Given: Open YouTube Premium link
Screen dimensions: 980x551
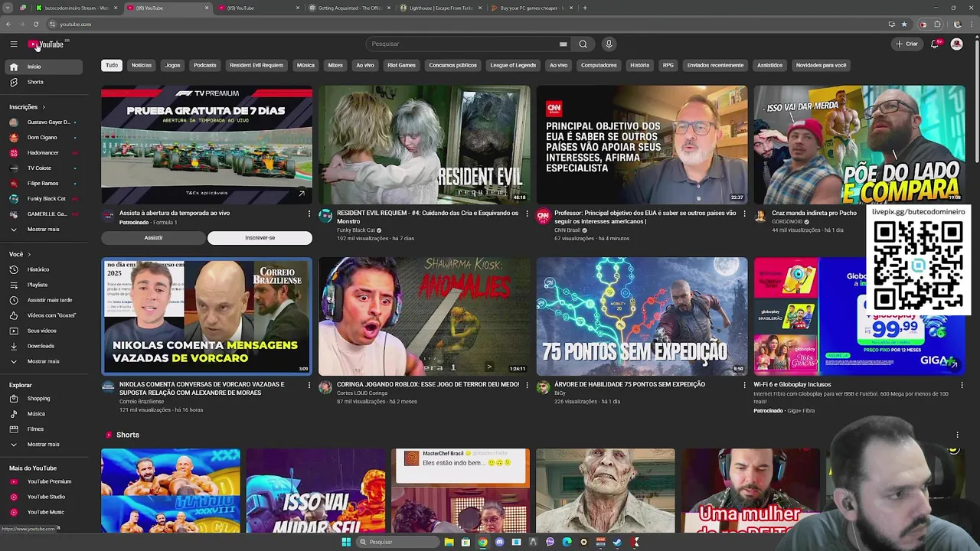Looking at the screenshot, I should click(42, 481).
